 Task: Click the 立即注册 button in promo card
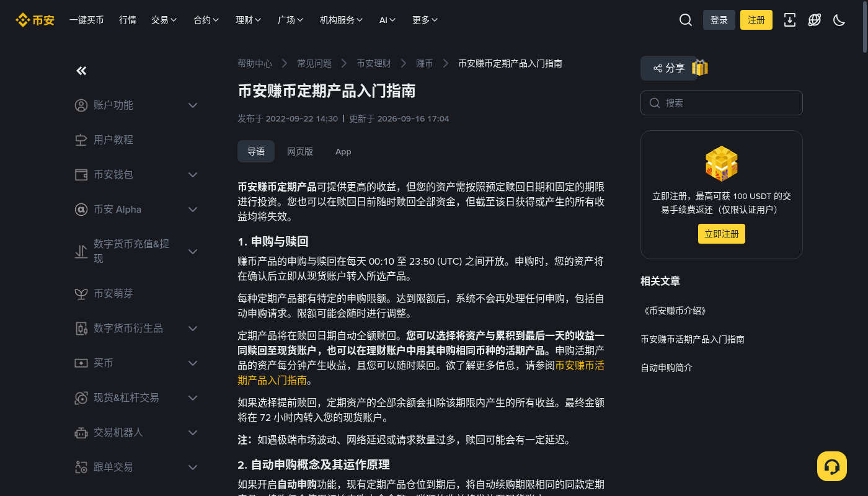click(x=722, y=234)
